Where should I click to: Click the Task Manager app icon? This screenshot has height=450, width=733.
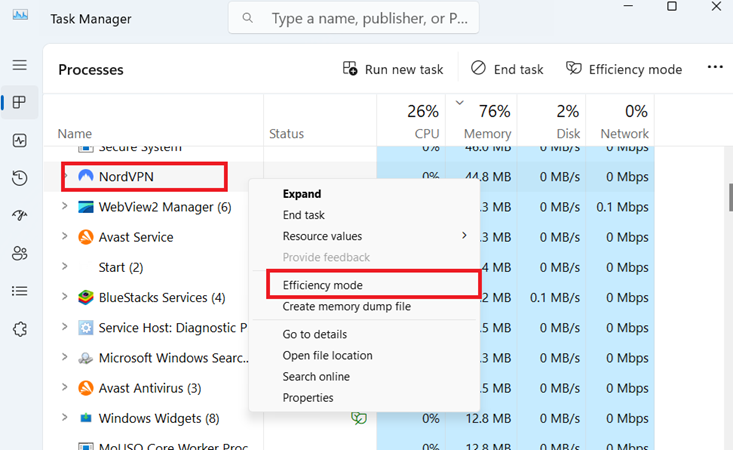(x=20, y=15)
